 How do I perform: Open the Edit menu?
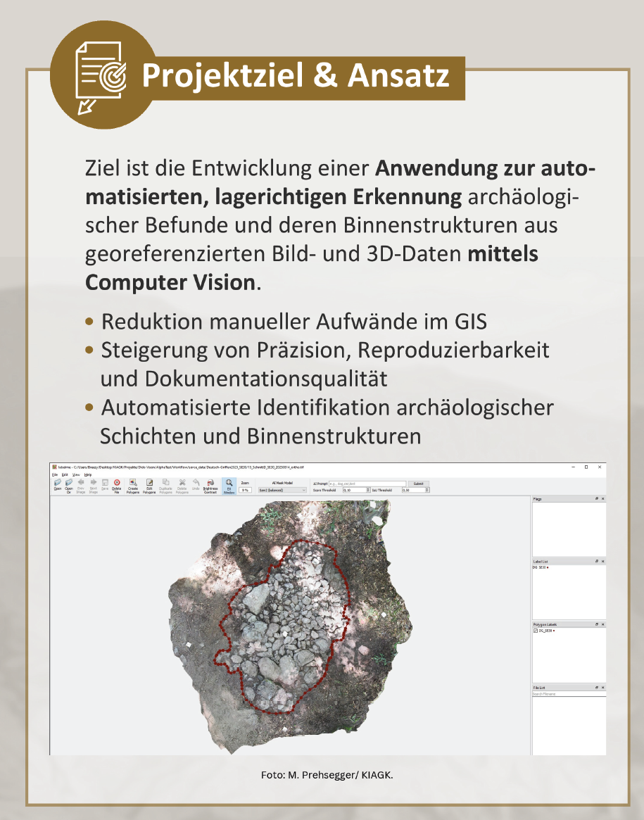pos(65,475)
